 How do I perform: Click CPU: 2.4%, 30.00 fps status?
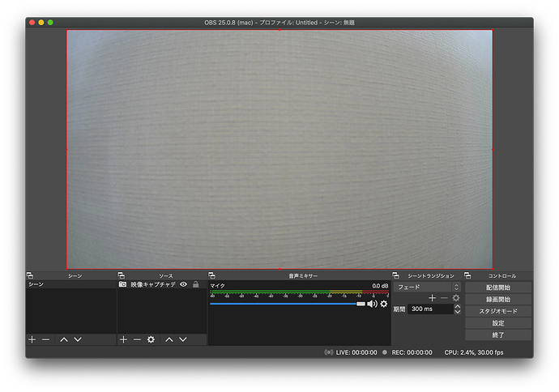click(x=474, y=352)
